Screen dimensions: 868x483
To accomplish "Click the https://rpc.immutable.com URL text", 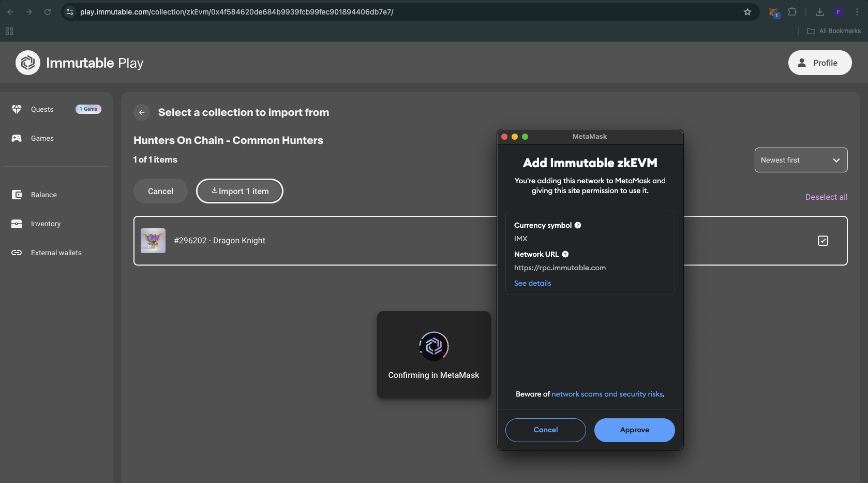I will point(560,268).
